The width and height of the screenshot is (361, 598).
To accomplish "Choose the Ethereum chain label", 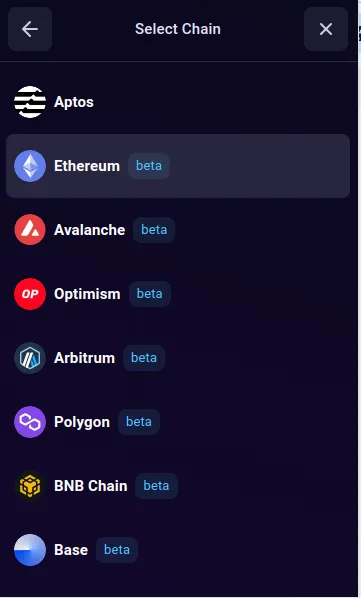I will click(x=87, y=166).
